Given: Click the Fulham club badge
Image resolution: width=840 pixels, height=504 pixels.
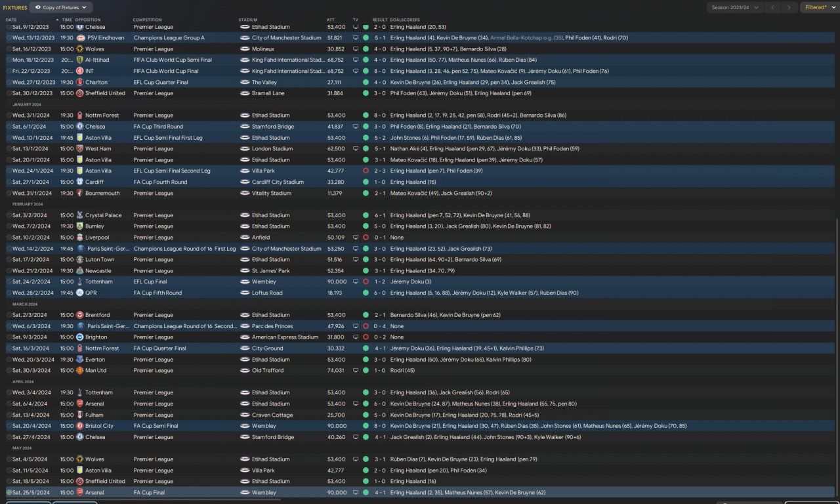Looking at the screenshot, I should click(x=79, y=415).
